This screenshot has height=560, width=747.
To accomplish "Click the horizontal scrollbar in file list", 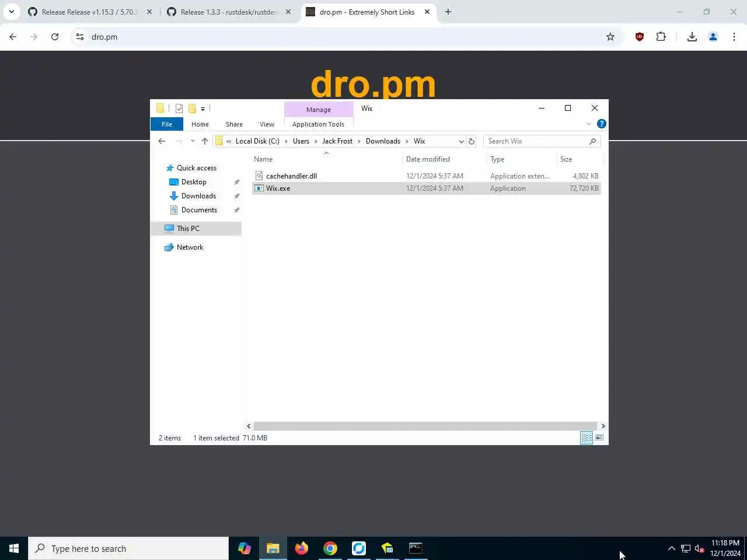I will pos(425,426).
